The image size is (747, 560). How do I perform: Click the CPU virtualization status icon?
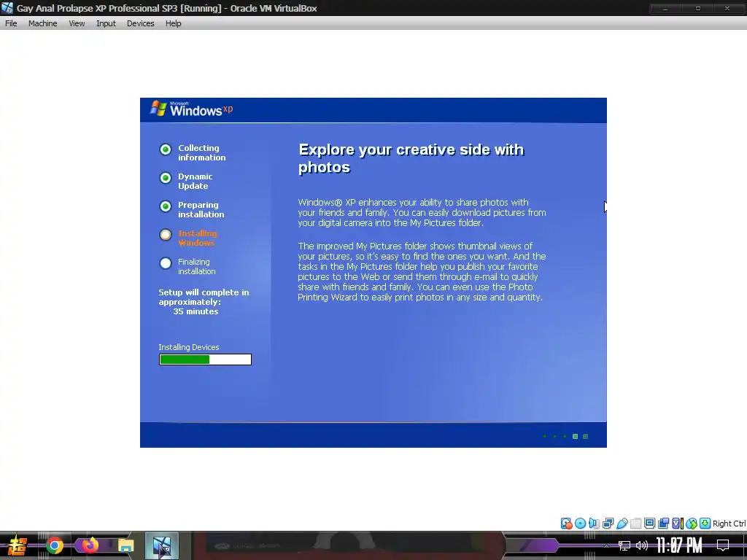click(x=678, y=524)
